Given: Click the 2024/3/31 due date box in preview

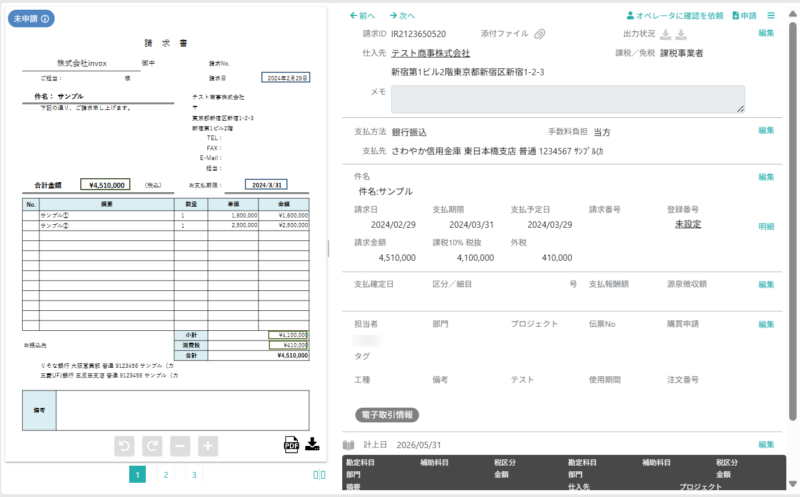Looking at the screenshot, I should point(266,185).
